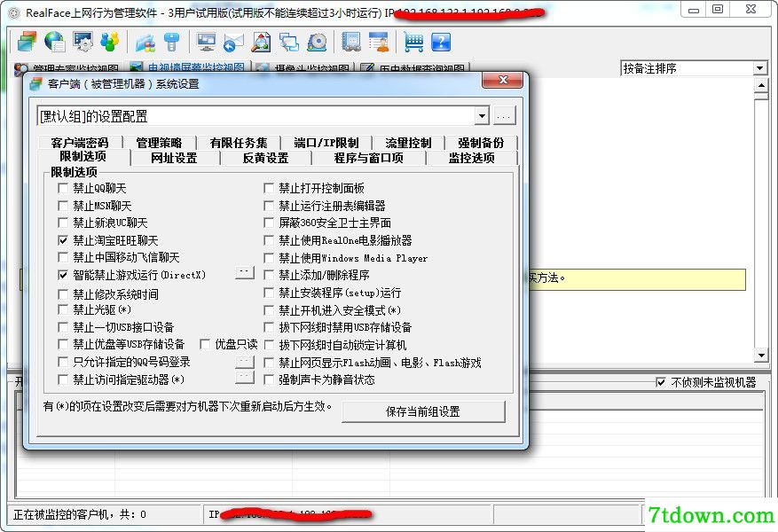
Task: Open the 有限任务集 tab
Action: [239, 143]
